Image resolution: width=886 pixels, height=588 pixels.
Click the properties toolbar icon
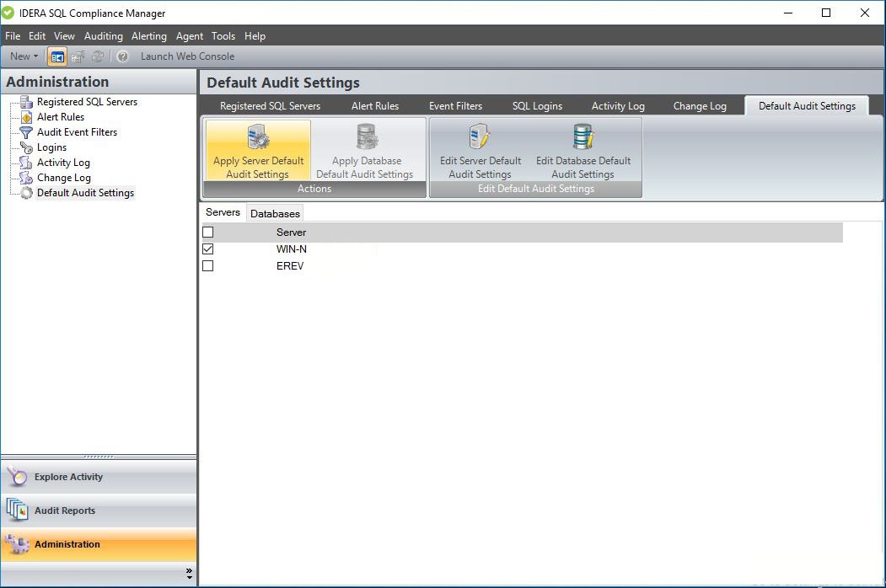(78, 56)
